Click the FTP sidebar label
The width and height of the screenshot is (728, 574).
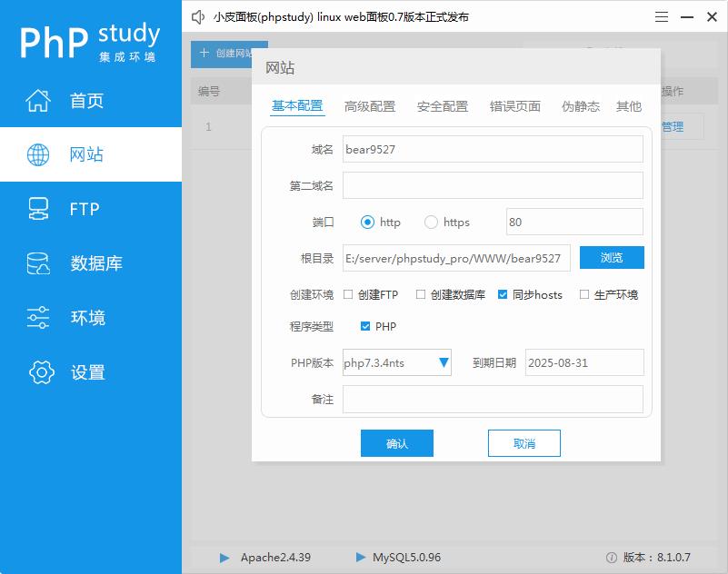85,209
